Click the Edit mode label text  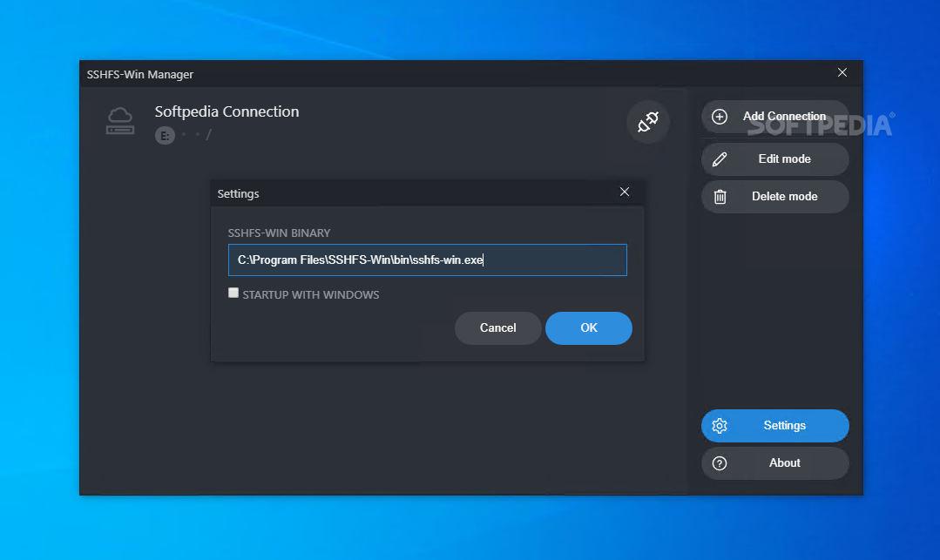(784, 159)
